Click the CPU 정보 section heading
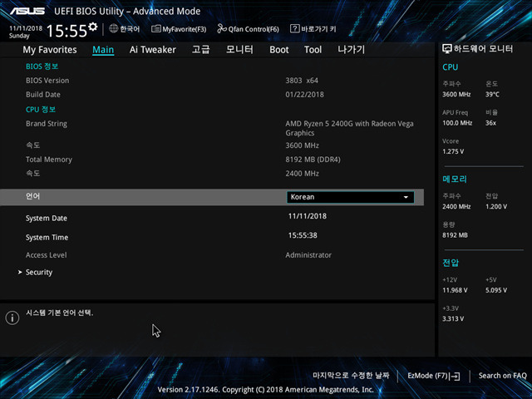 (41, 110)
